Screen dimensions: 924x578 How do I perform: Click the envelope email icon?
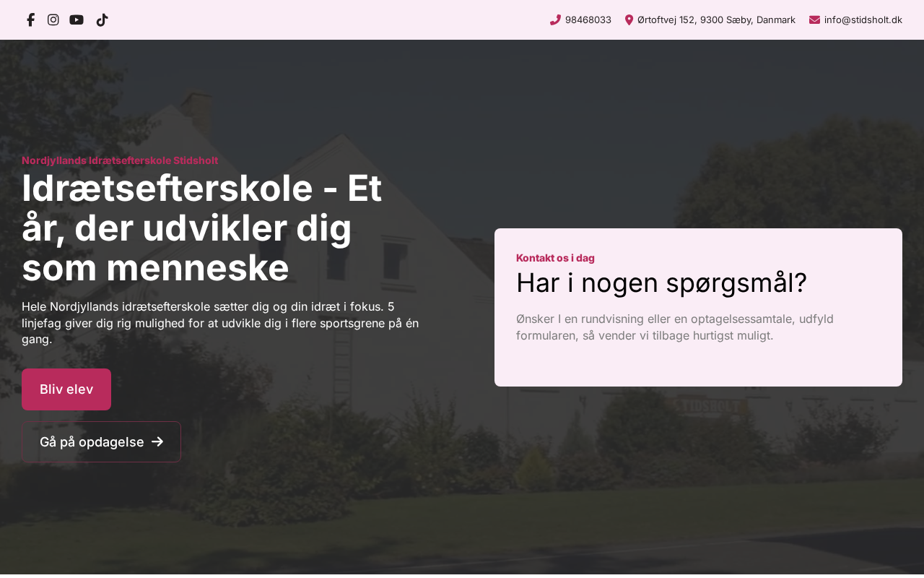(x=814, y=20)
